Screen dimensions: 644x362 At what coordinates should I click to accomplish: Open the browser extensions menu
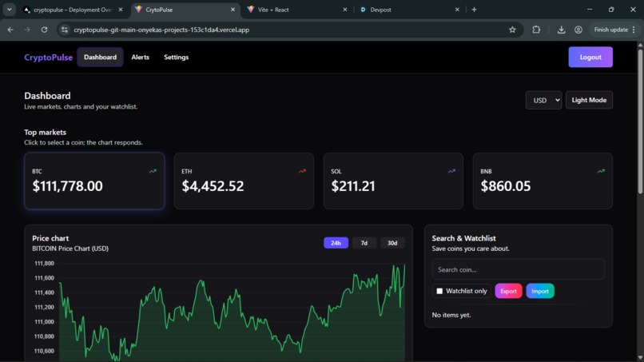(x=536, y=30)
